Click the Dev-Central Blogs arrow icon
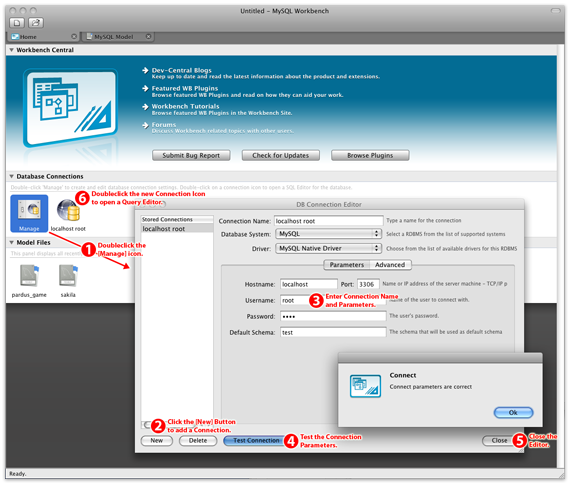 145,71
